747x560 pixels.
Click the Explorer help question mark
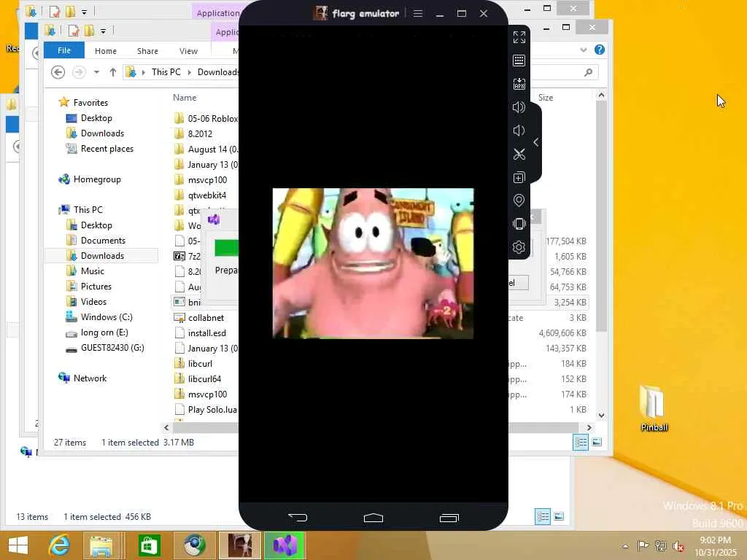600,50
